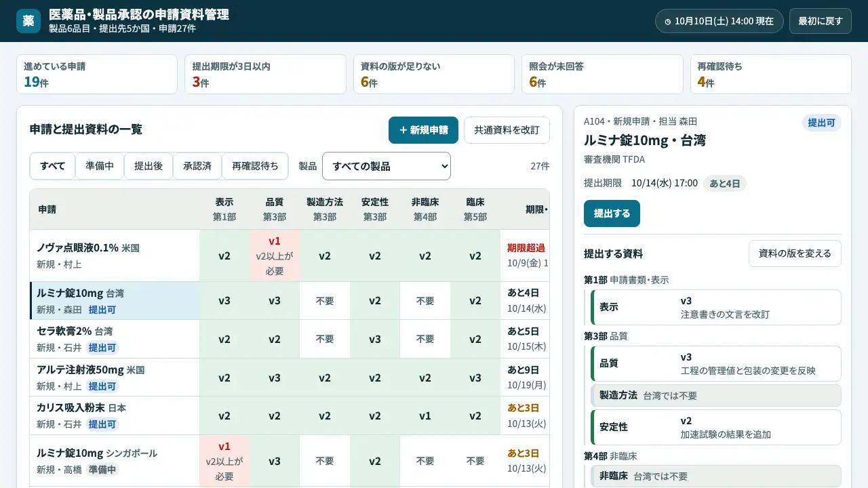Click the 表示 第1部 column header
The image size is (868, 488).
point(224,209)
